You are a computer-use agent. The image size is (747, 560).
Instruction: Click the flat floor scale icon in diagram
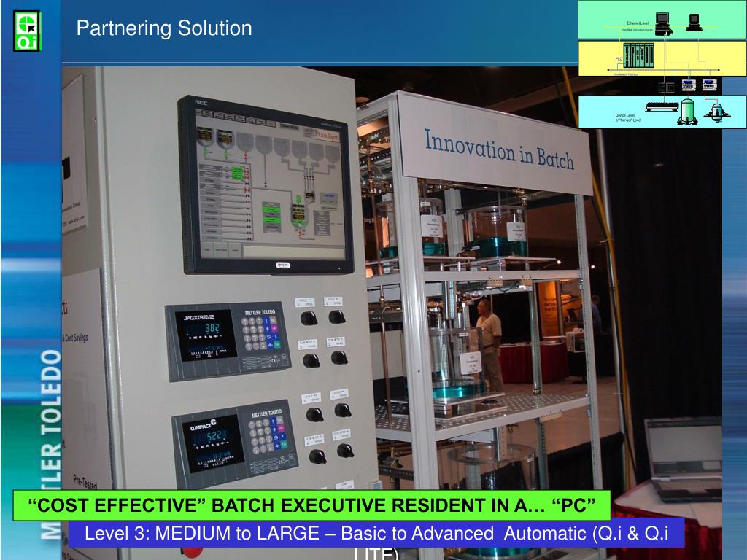(662, 106)
